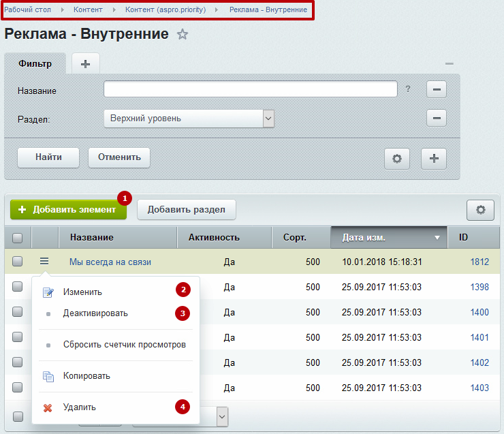Check the row with ID 1402
The width and height of the screenshot is (504, 434).
coord(17,362)
